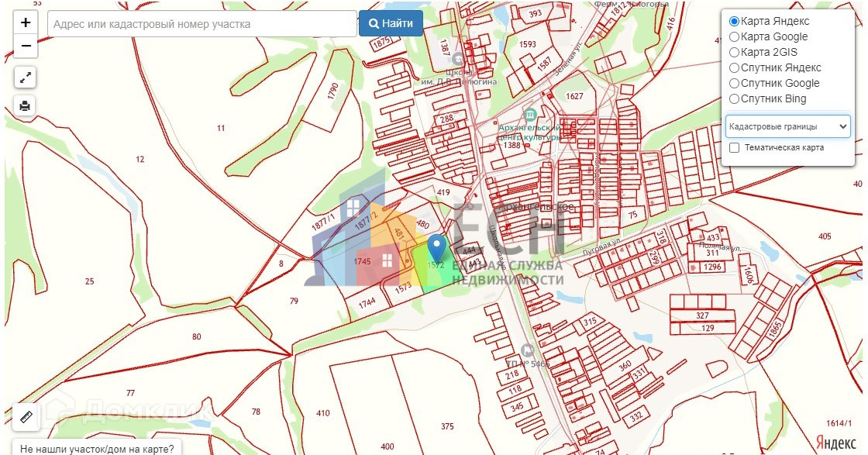Select Спутник Яндекс radio option
This screenshot has height=455, width=868.
tap(734, 67)
